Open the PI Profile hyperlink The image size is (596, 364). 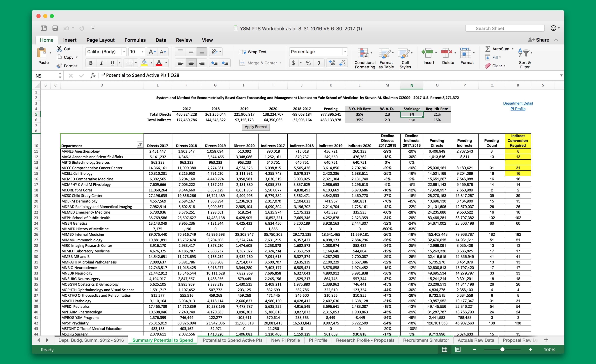pyautogui.click(x=518, y=109)
